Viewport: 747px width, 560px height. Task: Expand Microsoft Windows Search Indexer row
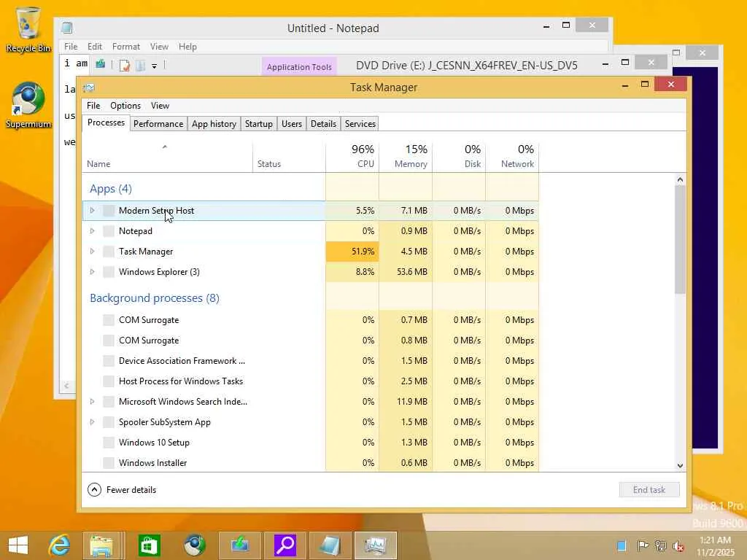click(x=92, y=402)
